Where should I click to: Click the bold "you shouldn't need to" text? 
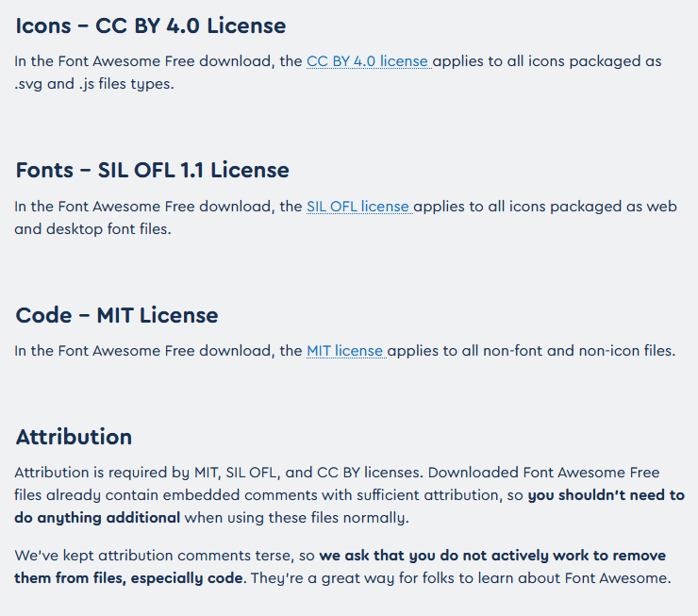coord(606,494)
